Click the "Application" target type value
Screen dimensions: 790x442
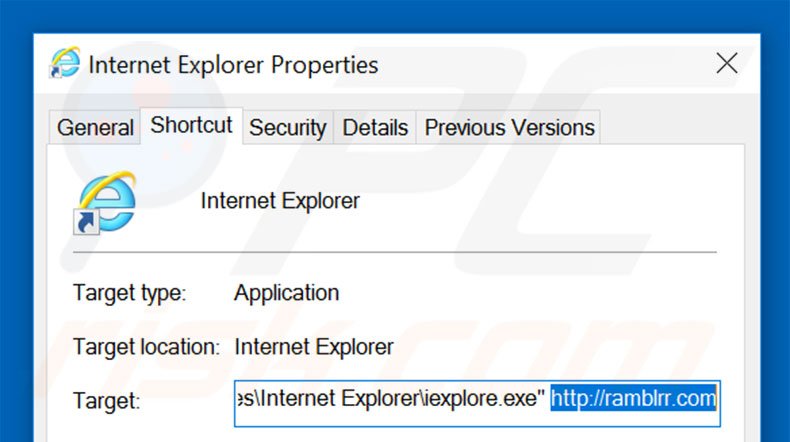click(x=286, y=294)
